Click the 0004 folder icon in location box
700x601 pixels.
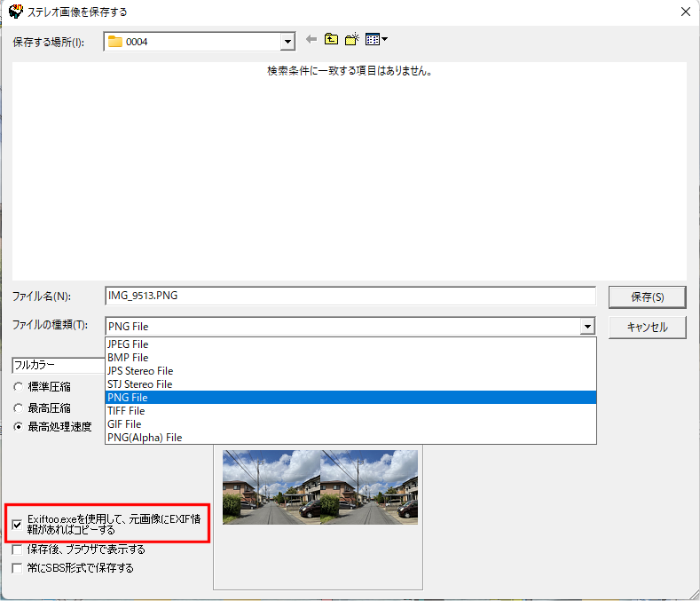tap(115, 42)
